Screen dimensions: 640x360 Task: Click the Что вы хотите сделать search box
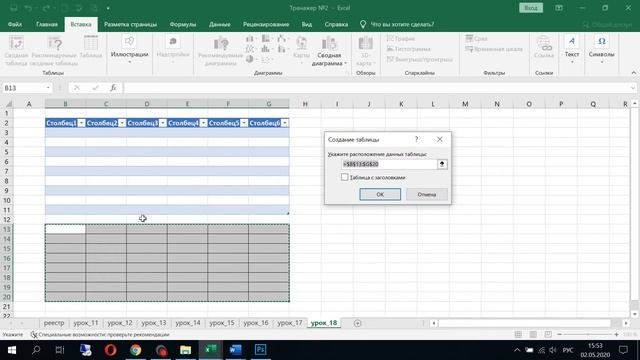coord(402,24)
